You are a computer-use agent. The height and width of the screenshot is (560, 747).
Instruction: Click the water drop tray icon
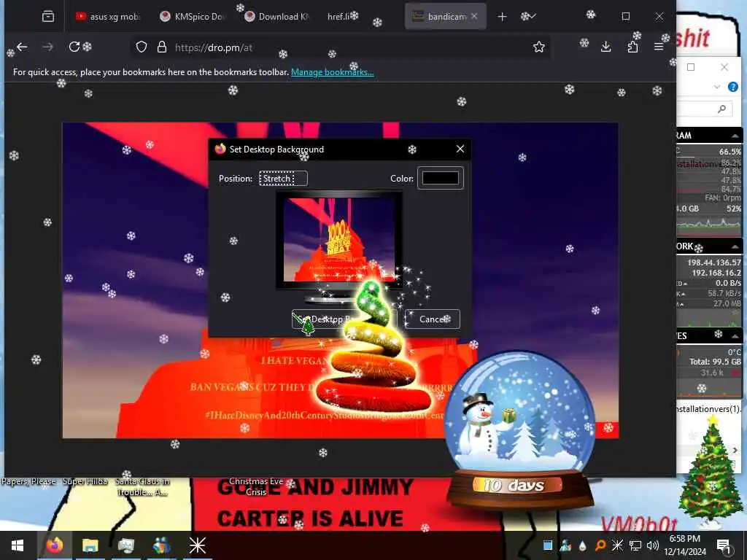(582, 546)
